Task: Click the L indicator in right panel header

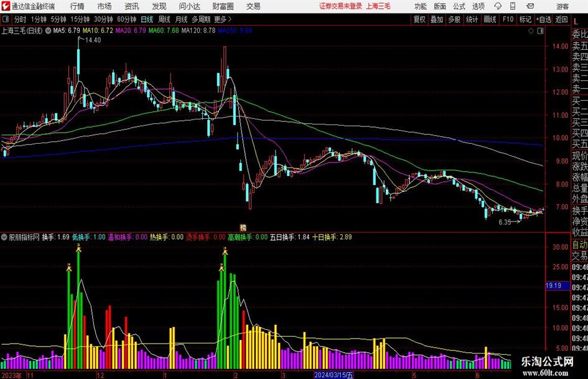Action: 576,22
